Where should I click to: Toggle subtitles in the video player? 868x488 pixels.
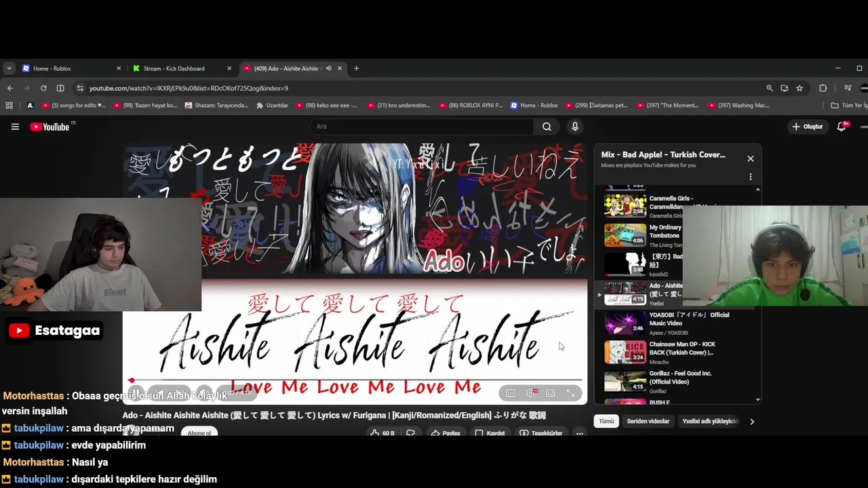[511, 393]
